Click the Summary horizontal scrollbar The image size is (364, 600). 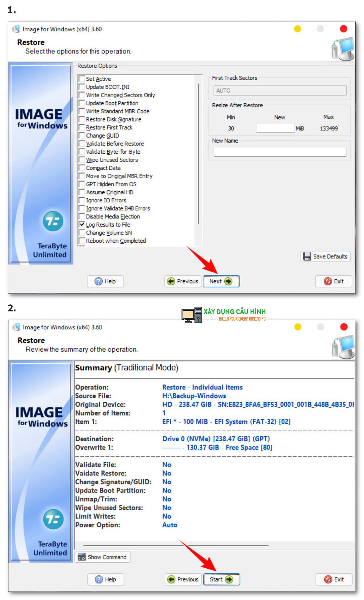[176, 545]
